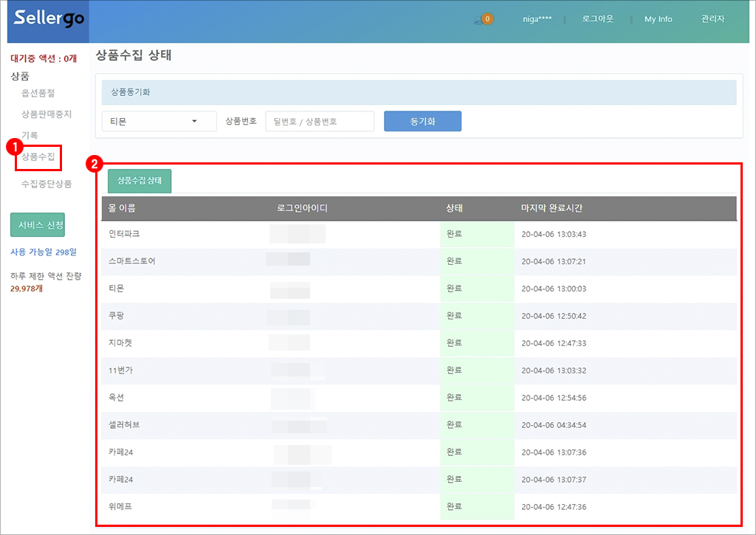Open 수집중단상품 in the sidebar
The image size is (756, 535).
coord(47,184)
